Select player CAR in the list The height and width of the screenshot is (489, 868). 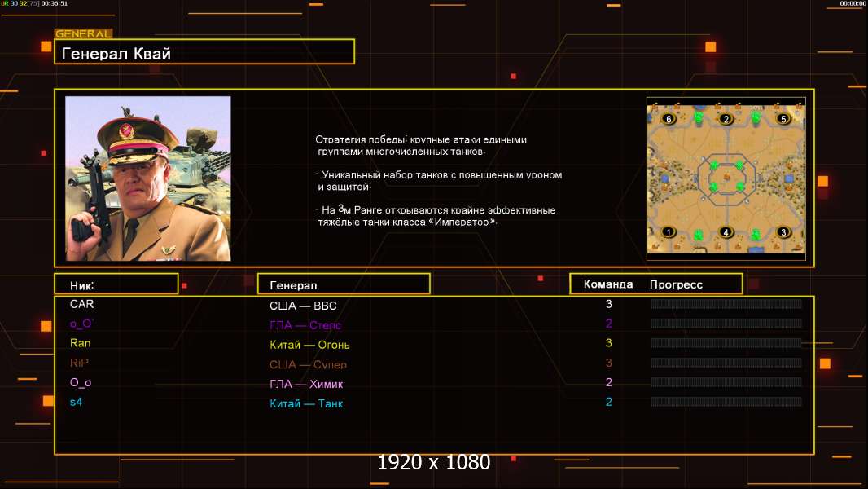pos(82,304)
